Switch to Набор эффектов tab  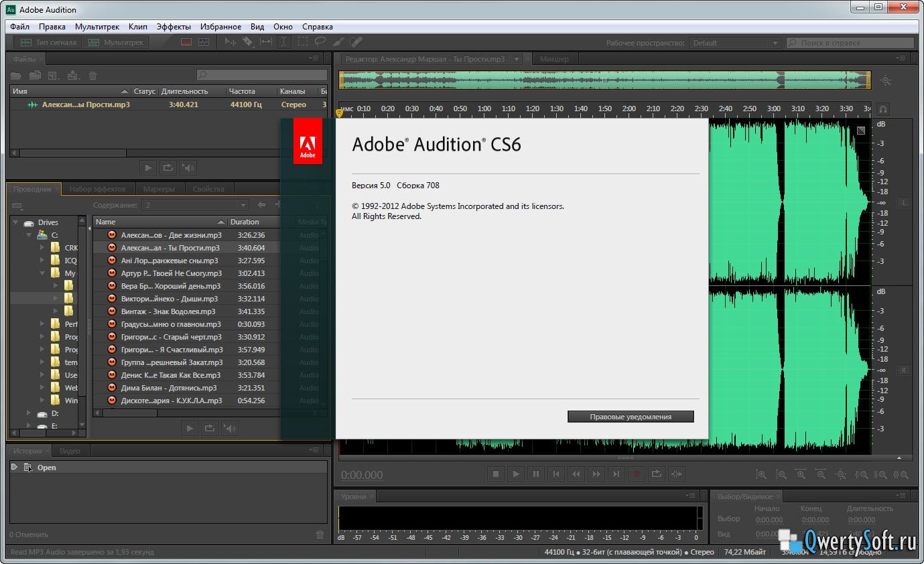(98, 189)
